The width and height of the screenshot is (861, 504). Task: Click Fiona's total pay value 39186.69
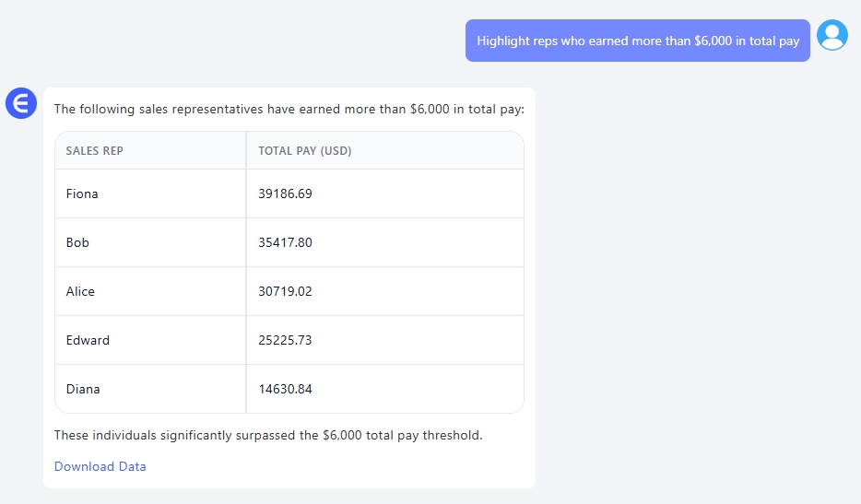[x=285, y=193]
